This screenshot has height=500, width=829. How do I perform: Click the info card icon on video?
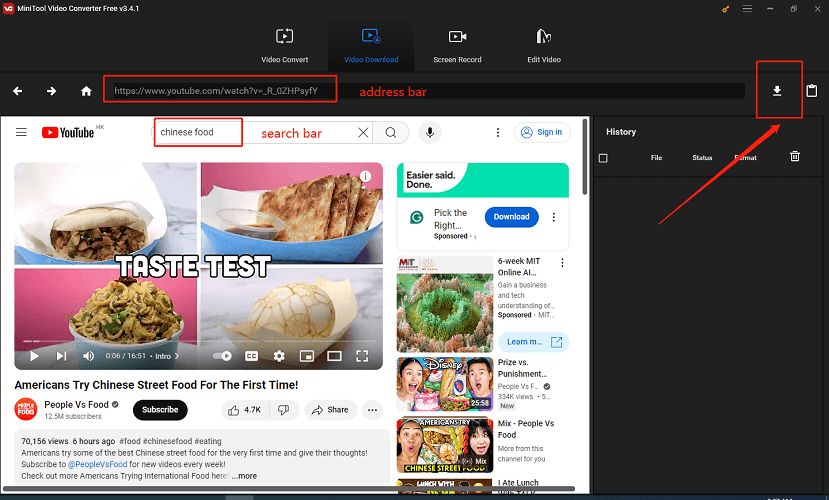pyautogui.click(x=365, y=177)
